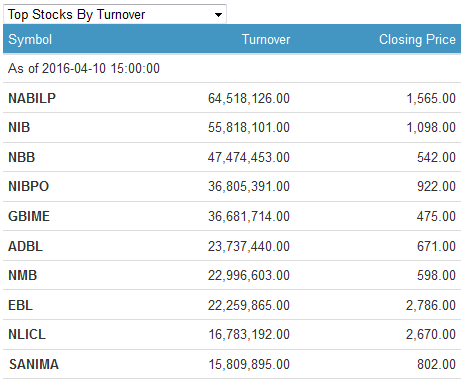
Task: Open the NLICL stock symbol
Action: coord(27,334)
